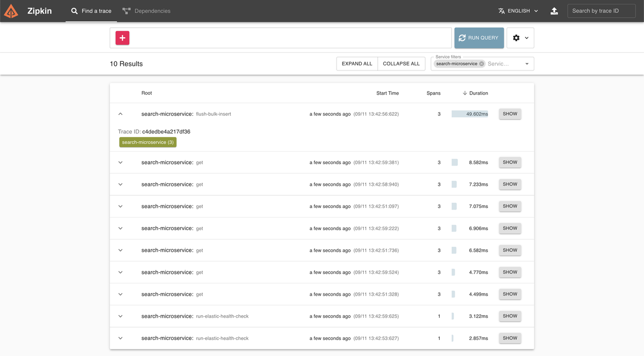This screenshot has height=356, width=644.
Task: Click the query criteria search bar
Action: (281, 38)
